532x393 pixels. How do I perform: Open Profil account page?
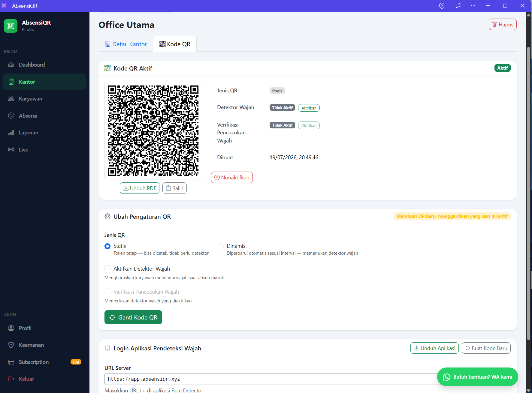click(44, 328)
